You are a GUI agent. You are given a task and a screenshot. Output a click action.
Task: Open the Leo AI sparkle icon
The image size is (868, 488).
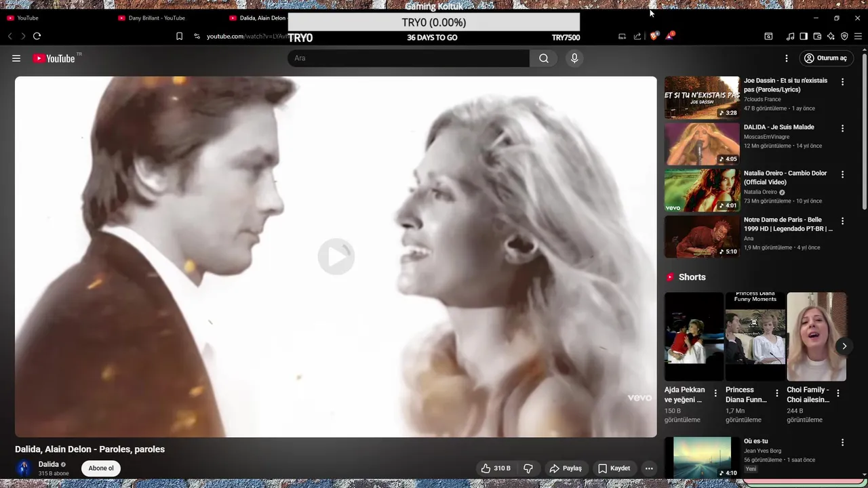coord(831,37)
